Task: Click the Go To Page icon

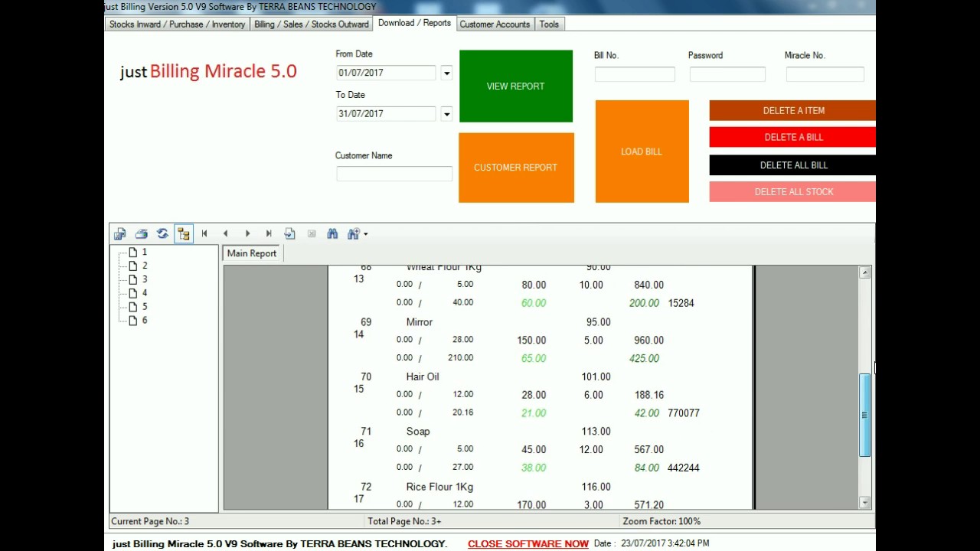Action: pyautogui.click(x=289, y=234)
